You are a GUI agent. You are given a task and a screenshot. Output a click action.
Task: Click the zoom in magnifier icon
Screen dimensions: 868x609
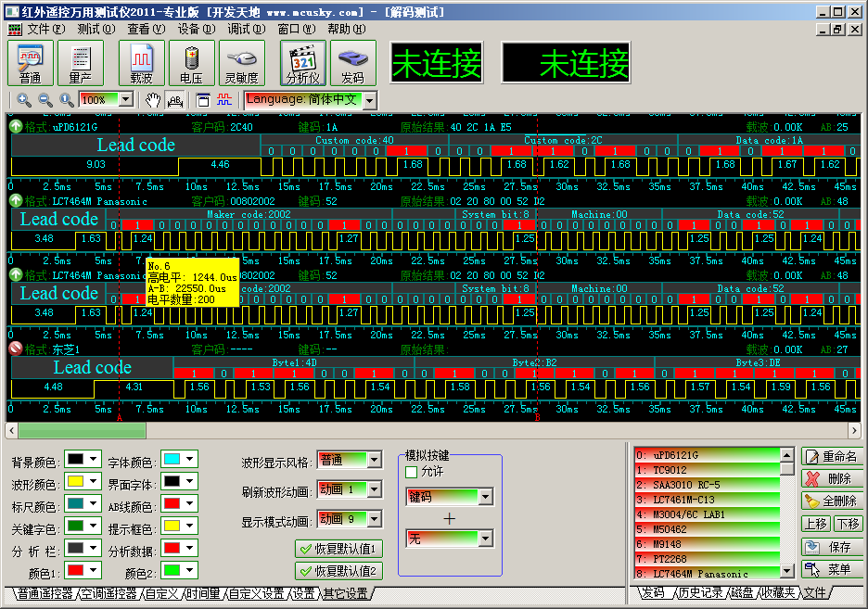coord(24,100)
